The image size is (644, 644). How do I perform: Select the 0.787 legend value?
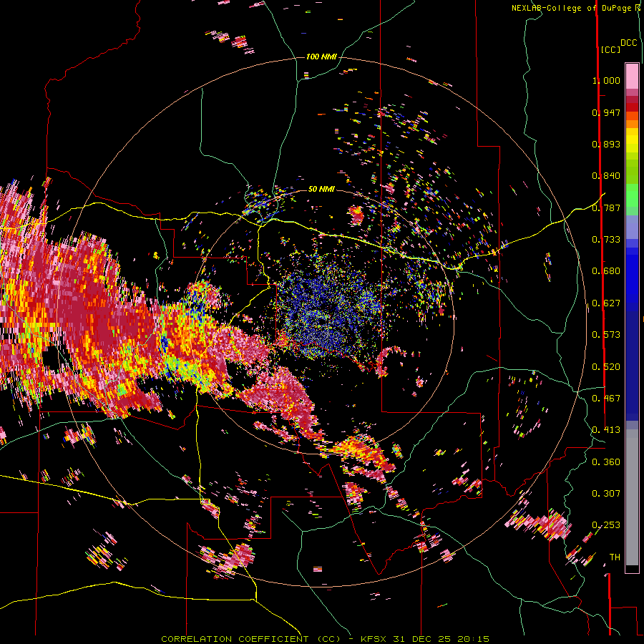coord(606,208)
